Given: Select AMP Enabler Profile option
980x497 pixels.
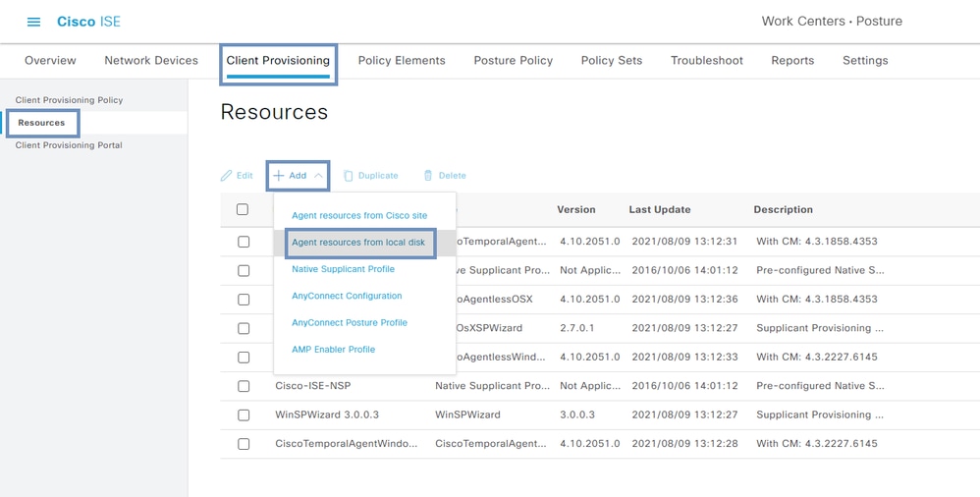Looking at the screenshot, I should pyautogui.click(x=333, y=350).
